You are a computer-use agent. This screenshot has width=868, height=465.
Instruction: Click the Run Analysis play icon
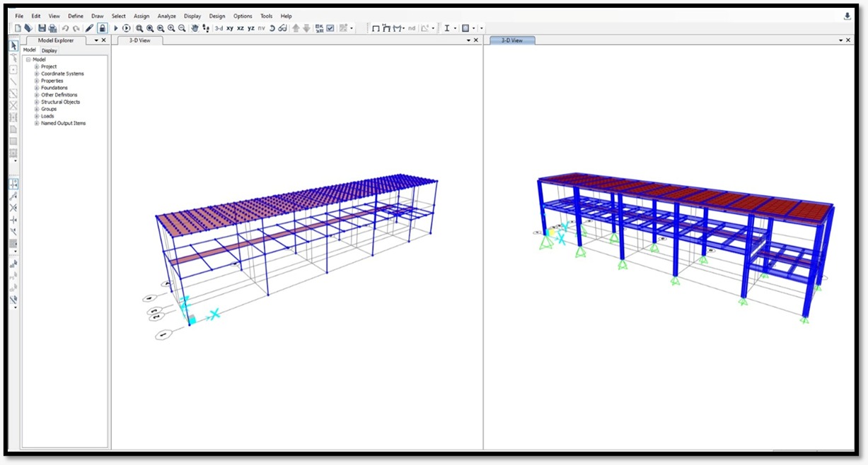tap(116, 28)
